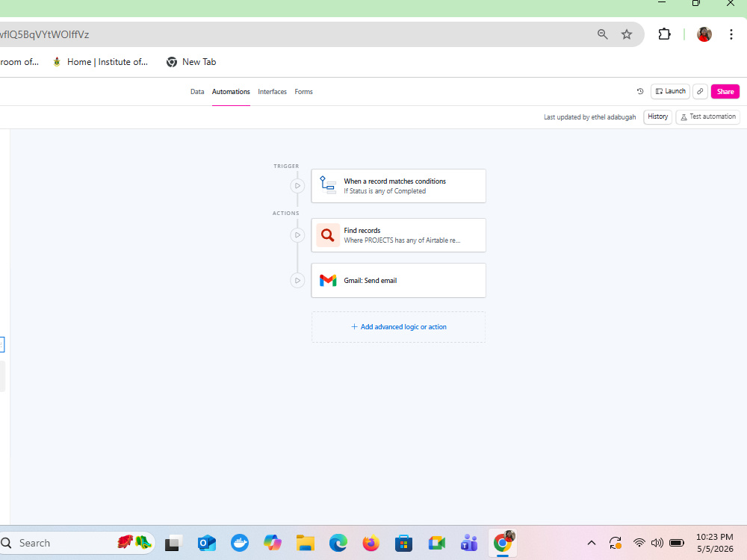Screen dimensions: 747x560
Task: Click the trigger condition tree icon
Action: pyautogui.click(x=328, y=184)
